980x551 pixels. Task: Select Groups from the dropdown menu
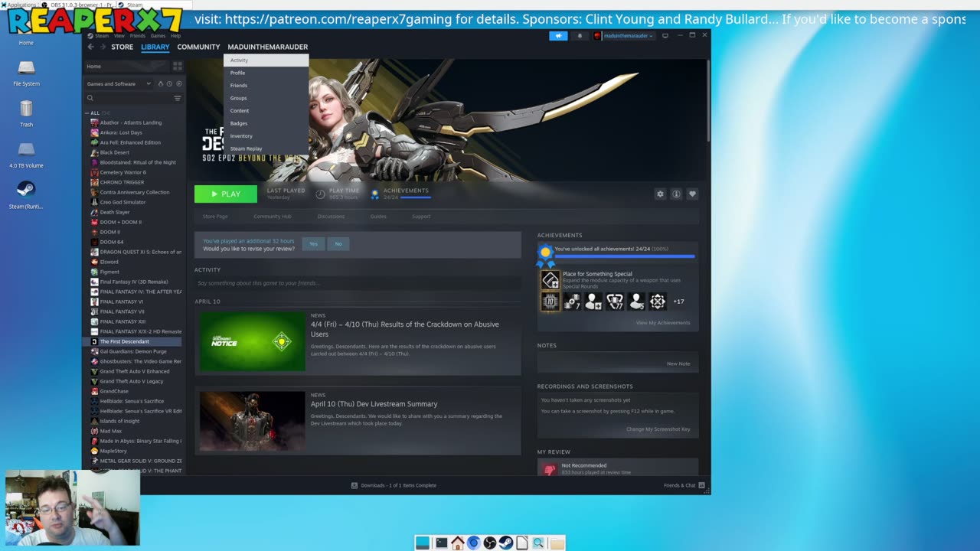[266, 98]
